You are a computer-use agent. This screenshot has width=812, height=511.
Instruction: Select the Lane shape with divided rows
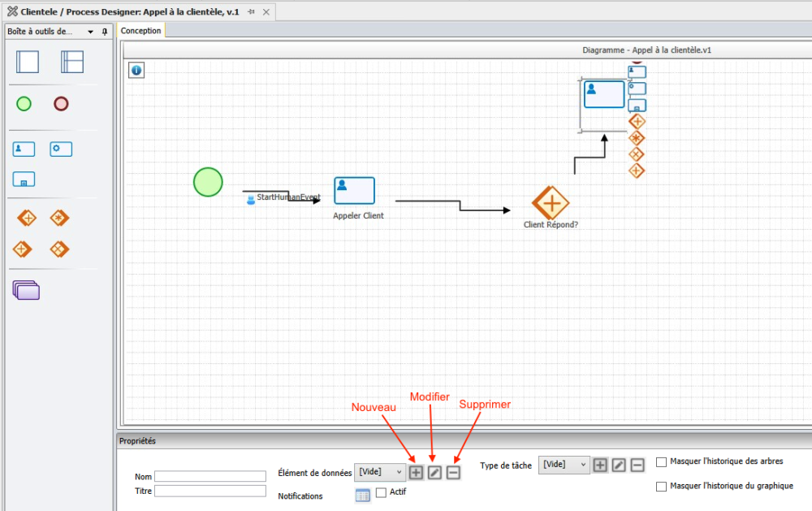click(x=72, y=62)
